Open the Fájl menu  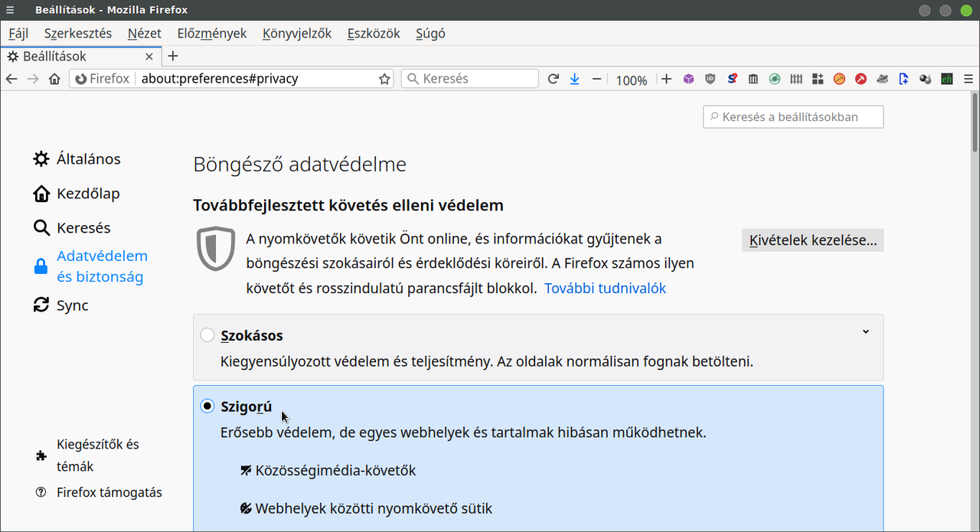pos(18,34)
